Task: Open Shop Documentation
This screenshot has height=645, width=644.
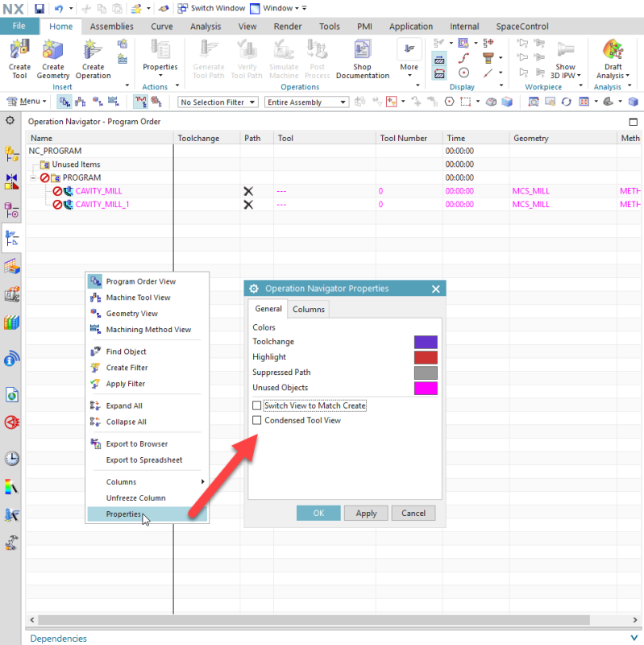Action: point(363,58)
